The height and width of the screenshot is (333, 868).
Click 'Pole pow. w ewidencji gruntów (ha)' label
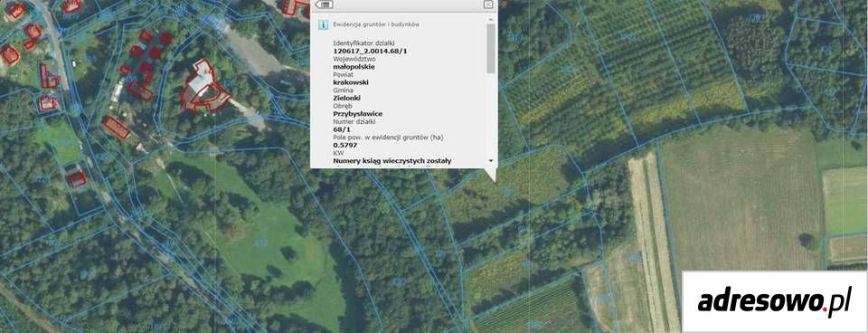click(x=389, y=137)
